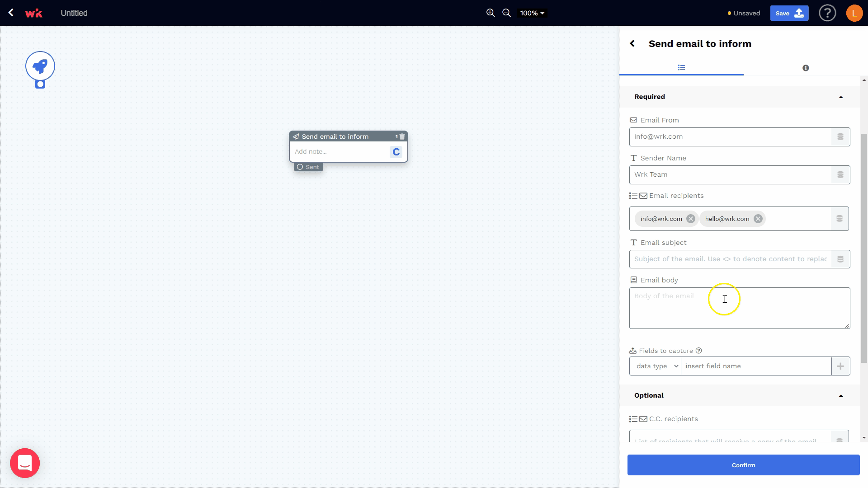Click the info@wrk.com recipient chip
This screenshot has width=868, height=488.
pos(661,219)
